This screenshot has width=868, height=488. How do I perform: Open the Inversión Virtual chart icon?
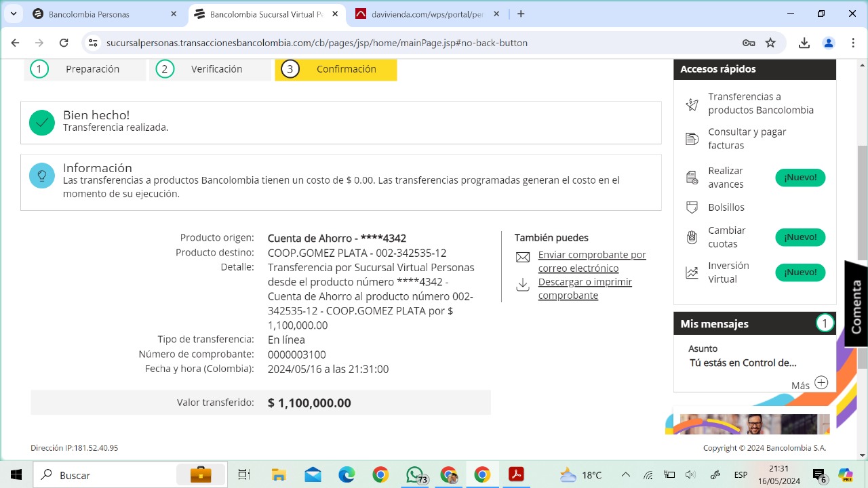(x=692, y=272)
